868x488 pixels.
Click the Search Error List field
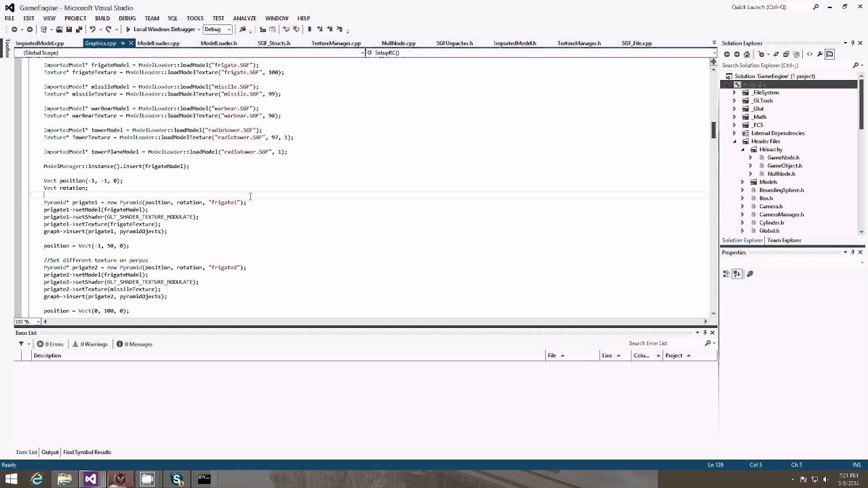[666, 344]
